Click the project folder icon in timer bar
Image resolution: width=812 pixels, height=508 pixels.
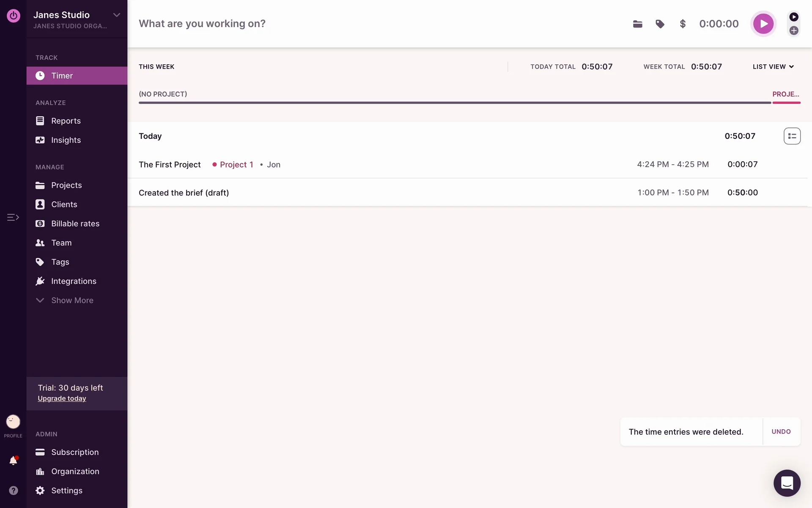[x=637, y=24]
